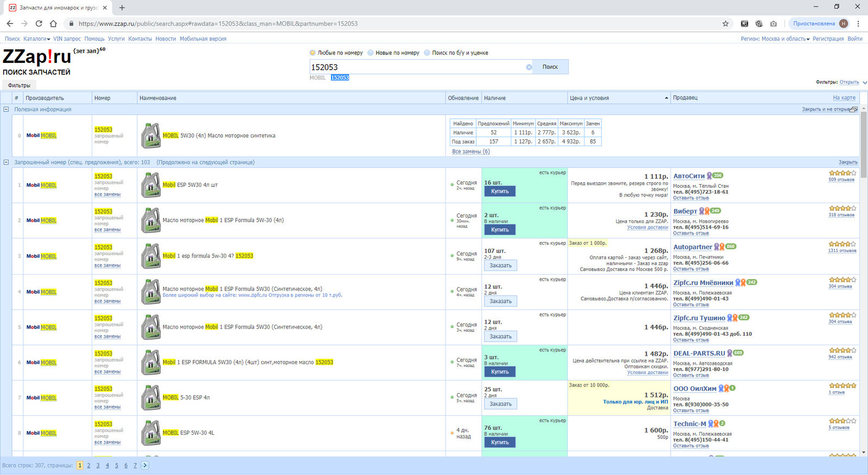
Task: Collapse 'Запрошенный номер' section
Action: click(6, 162)
